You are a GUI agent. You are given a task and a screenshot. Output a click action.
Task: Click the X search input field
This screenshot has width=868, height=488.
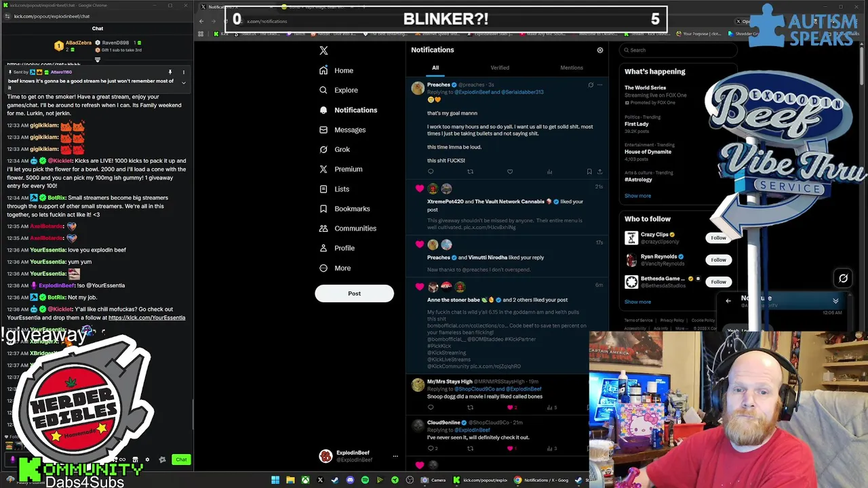[678, 50]
